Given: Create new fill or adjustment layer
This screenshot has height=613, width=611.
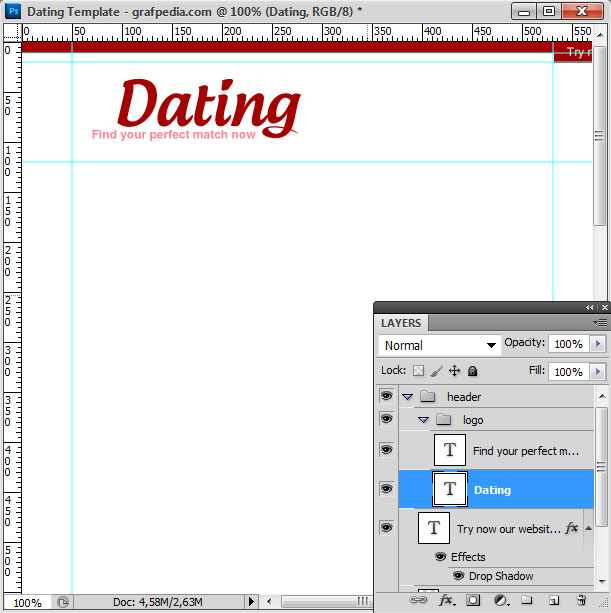Looking at the screenshot, I should pyautogui.click(x=502, y=600).
